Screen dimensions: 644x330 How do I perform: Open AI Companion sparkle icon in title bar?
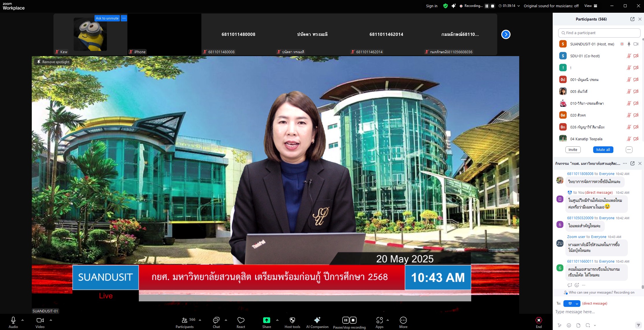click(454, 6)
